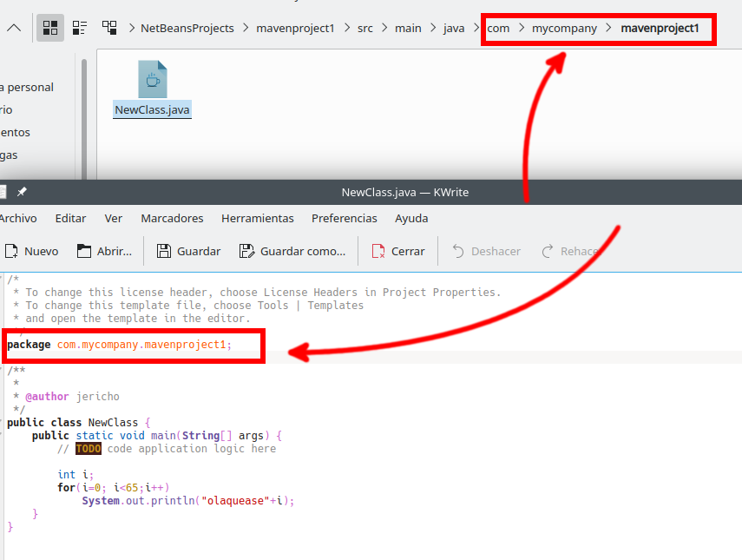This screenshot has width=742, height=560.
Task: Switch Dolphin to icons view mode
Action: click(x=50, y=28)
